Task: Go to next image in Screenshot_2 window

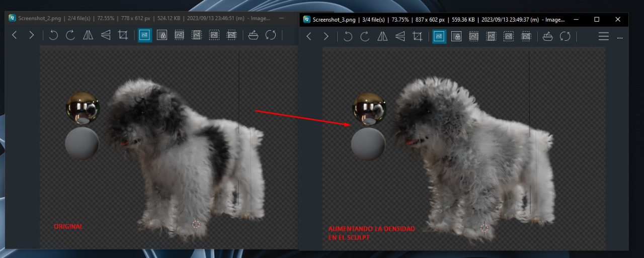Action: coord(31,35)
